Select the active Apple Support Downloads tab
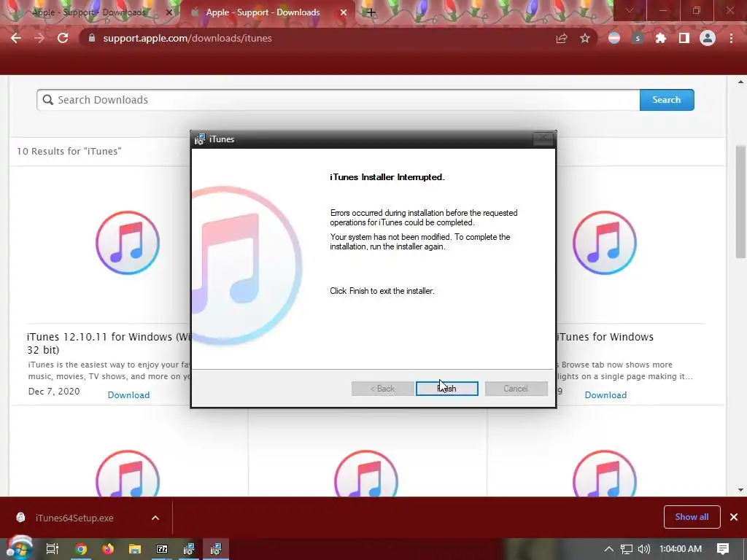The height and width of the screenshot is (560, 747). (x=263, y=12)
